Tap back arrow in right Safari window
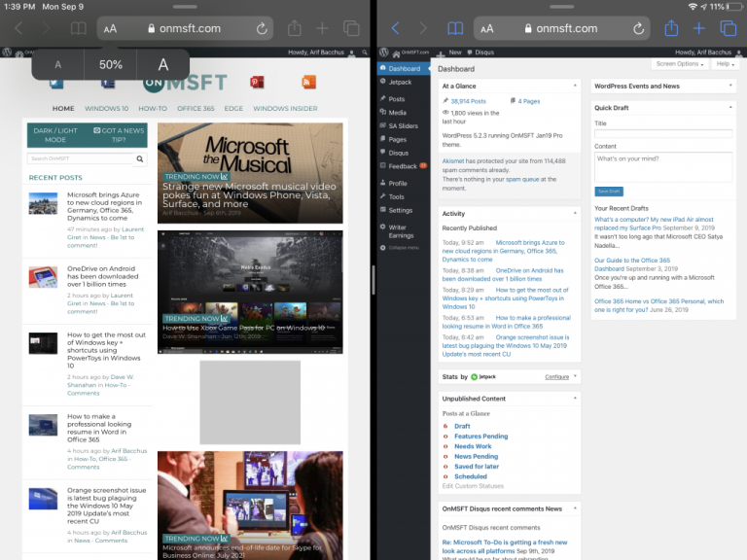 pyautogui.click(x=395, y=28)
